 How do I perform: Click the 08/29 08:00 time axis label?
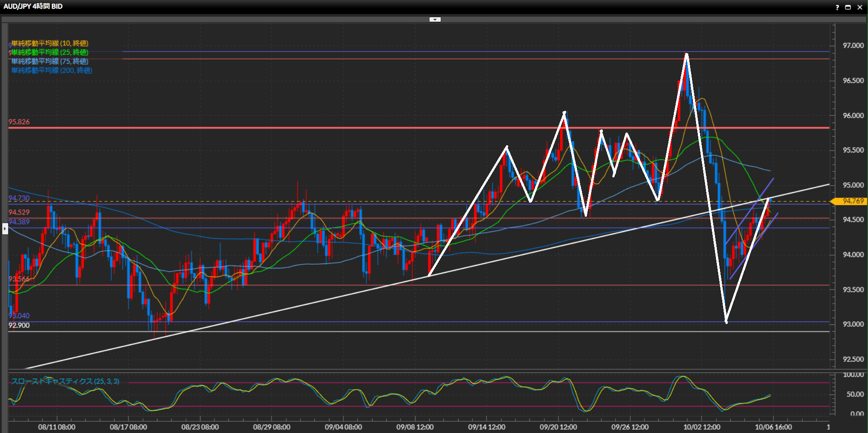tap(272, 427)
